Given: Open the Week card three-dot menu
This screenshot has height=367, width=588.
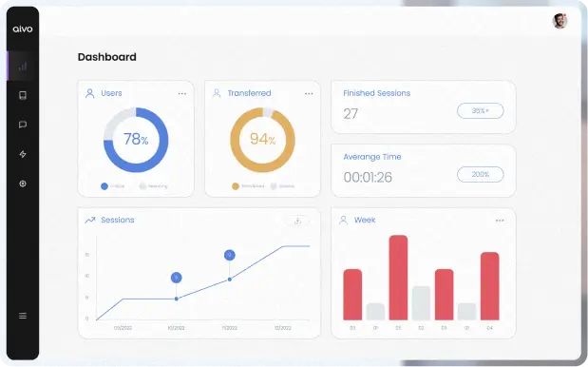Looking at the screenshot, I should 500,221.
